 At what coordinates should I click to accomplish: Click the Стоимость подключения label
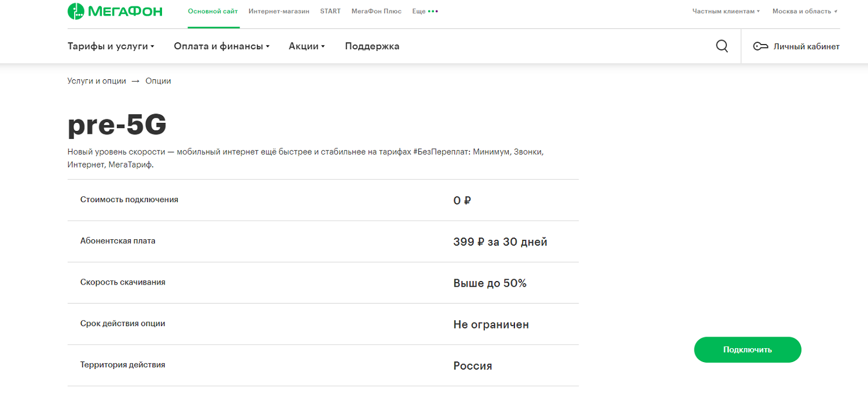(129, 199)
